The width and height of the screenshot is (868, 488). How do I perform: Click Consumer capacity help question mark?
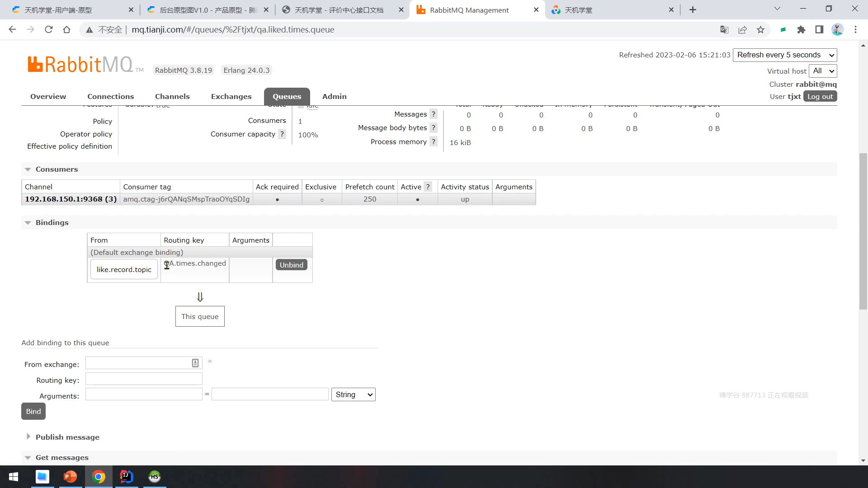282,134
